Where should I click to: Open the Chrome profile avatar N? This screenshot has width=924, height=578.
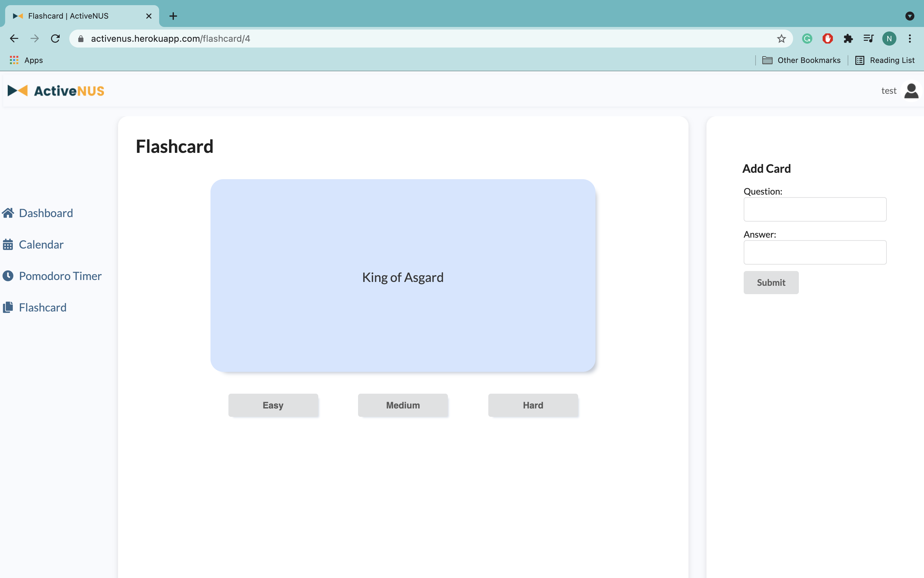[x=889, y=39]
